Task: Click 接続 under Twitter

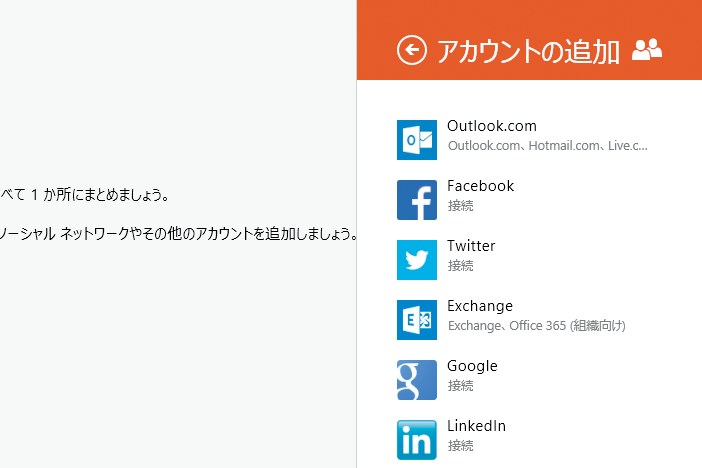Action: [461, 266]
